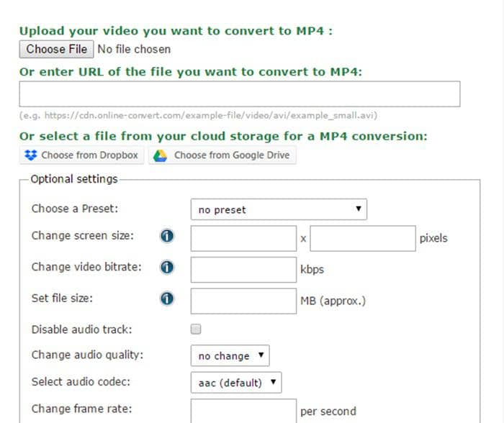Open the Select audio codec dropdown
Image resolution: width=504 pixels, height=423 pixels.
point(236,383)
